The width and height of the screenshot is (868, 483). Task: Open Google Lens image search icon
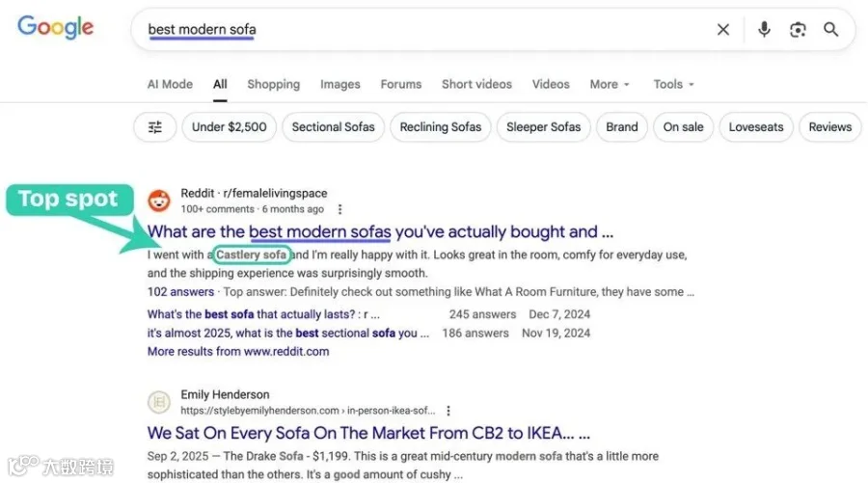[x=798, y=29]
